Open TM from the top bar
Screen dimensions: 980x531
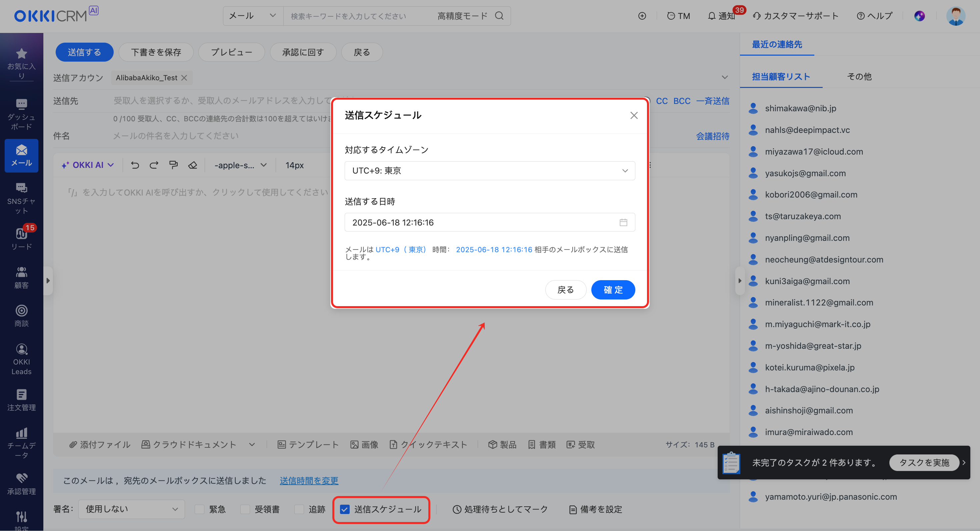tap(678, 16)
